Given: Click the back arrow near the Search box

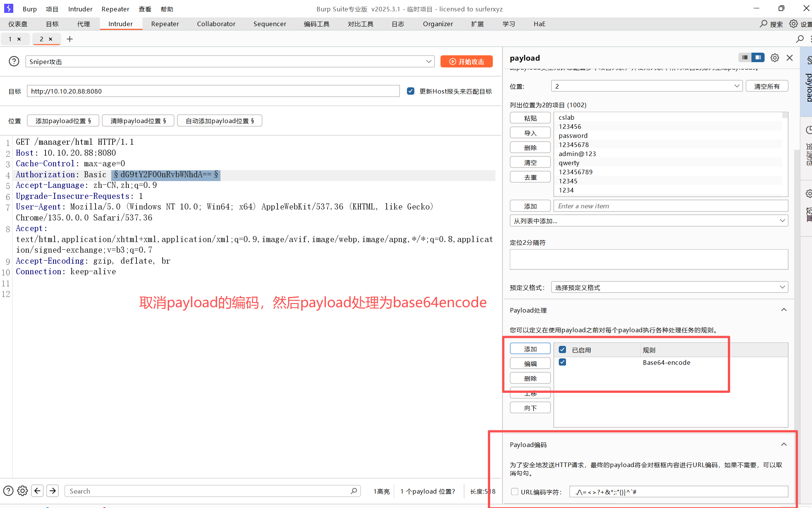Looking at the screenshot, I should pos(37,491).
